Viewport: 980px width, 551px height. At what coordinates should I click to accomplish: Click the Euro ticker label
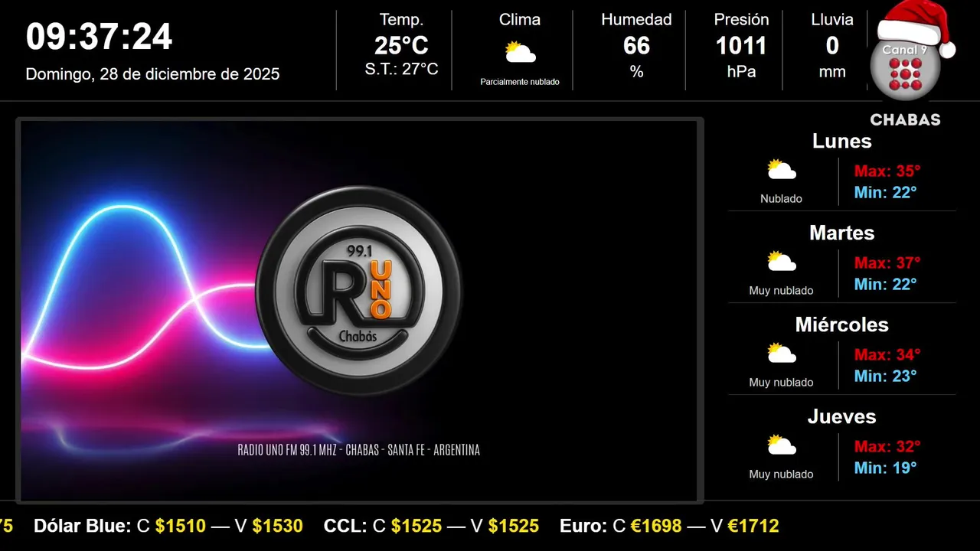pyautogui.click(x=583, y=527)
